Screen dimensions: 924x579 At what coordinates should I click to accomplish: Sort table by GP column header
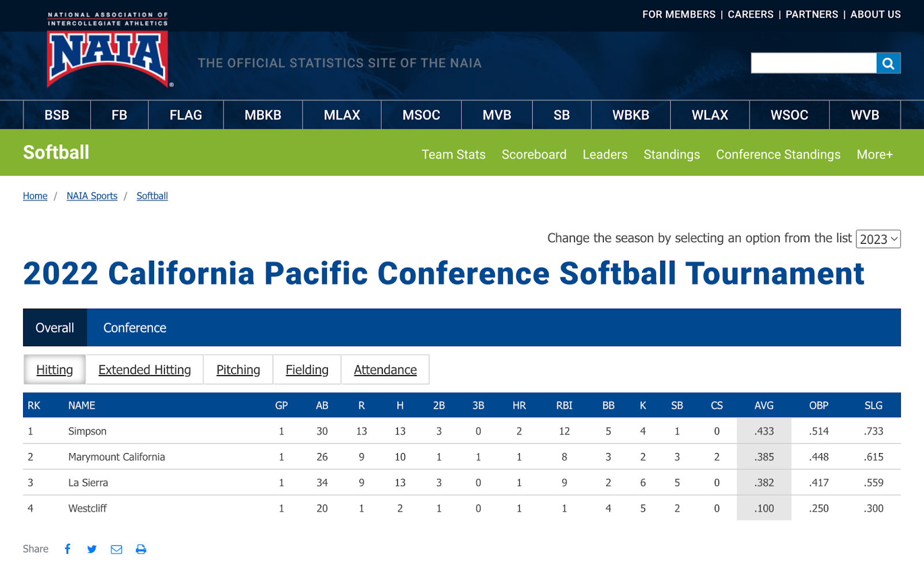point(281,406)
